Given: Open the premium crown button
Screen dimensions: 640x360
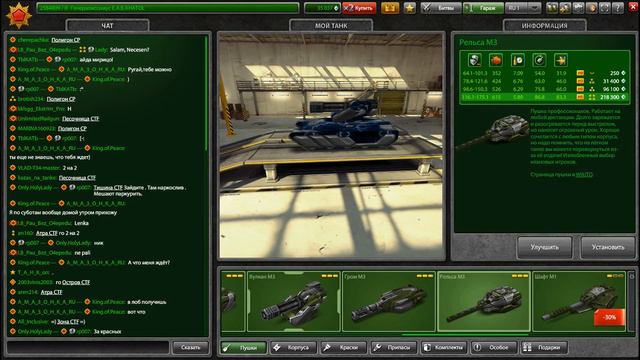Looking at the screenshot, I should [x=390, y=8].
